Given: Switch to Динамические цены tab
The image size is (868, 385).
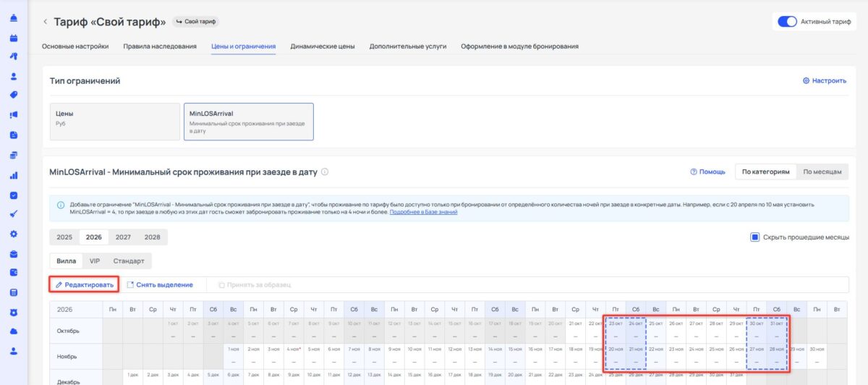Looking at the screenshot, I should [323, 46].
